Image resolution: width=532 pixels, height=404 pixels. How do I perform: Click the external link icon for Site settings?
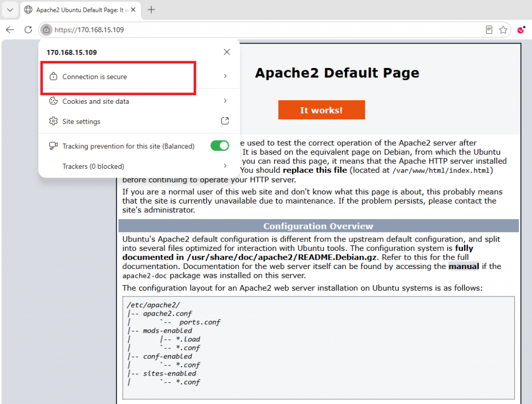click(225, 121)
